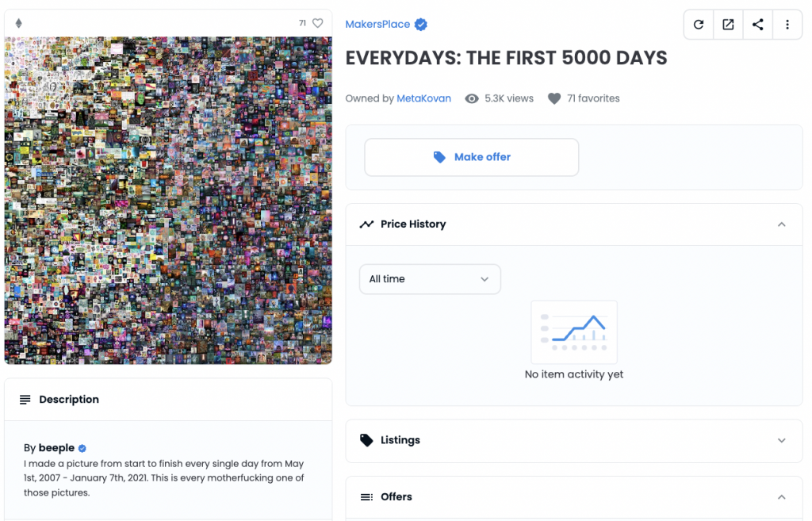Click the Make offer button

[x=471, y=157]
